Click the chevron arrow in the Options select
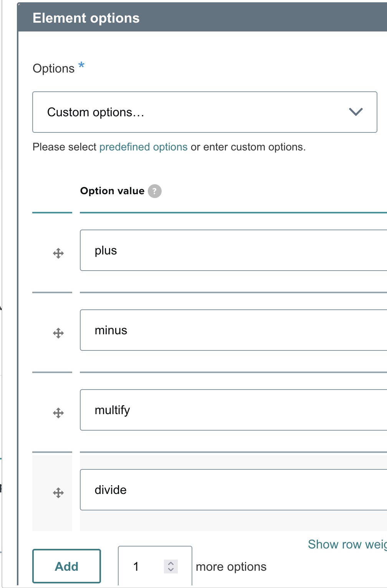Viewport: 387px width, 588px height. point(356,112)
